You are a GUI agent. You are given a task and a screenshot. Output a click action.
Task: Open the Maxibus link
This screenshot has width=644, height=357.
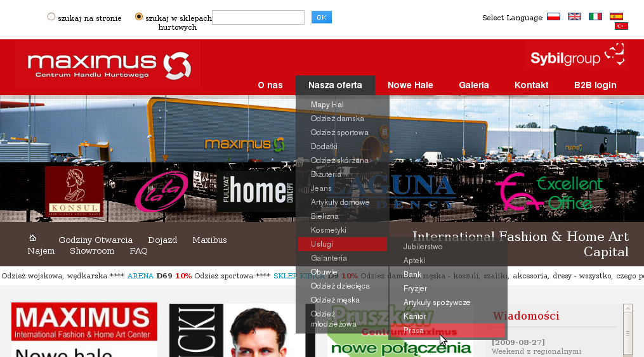(x=209, y=240)
